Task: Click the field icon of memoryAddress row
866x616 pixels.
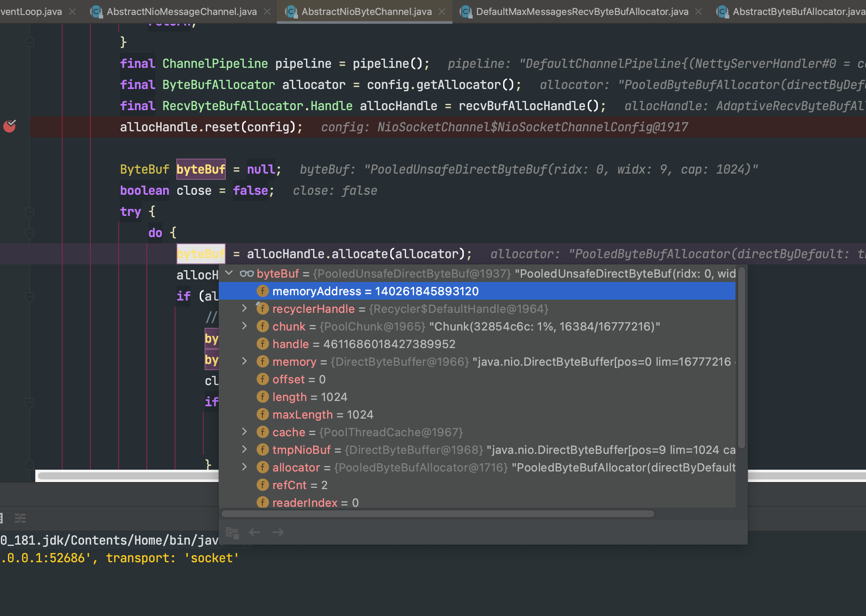Action: [262, 291]
